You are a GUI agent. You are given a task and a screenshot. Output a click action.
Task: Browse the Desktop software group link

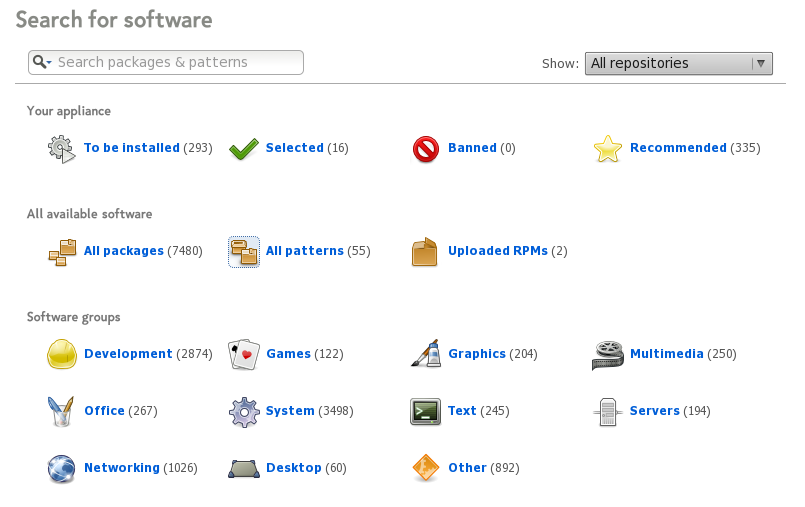[x=294, y=468]
